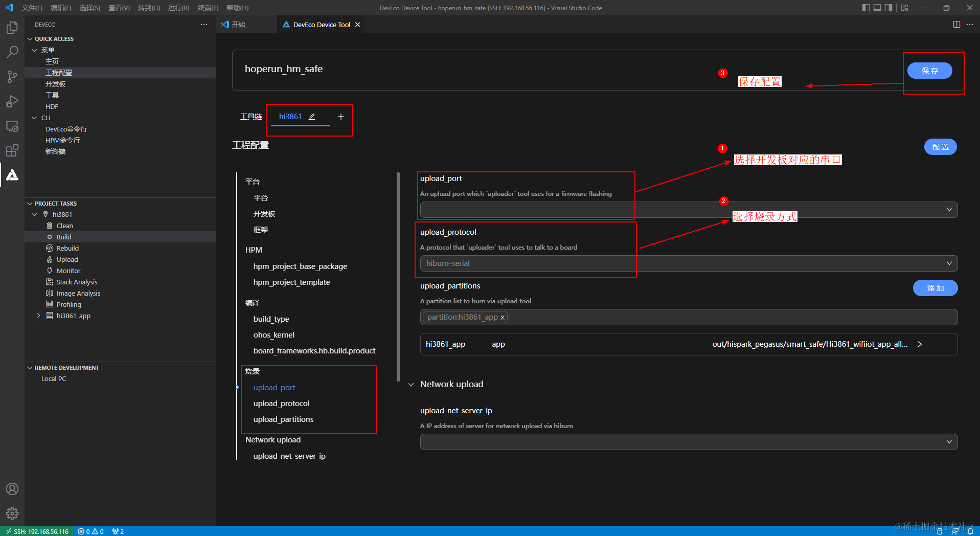
Task: Click the 添加 add partition button
Action: [x=935, y=288]
